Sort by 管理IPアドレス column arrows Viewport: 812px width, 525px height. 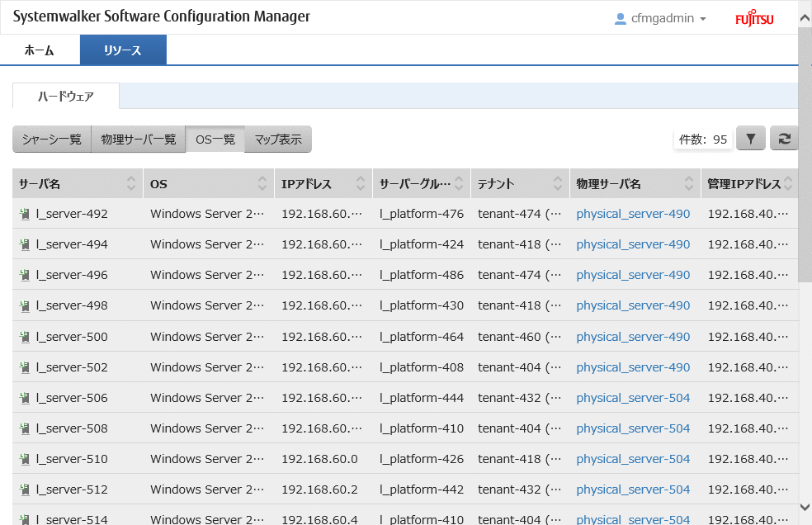coord(788,183)
